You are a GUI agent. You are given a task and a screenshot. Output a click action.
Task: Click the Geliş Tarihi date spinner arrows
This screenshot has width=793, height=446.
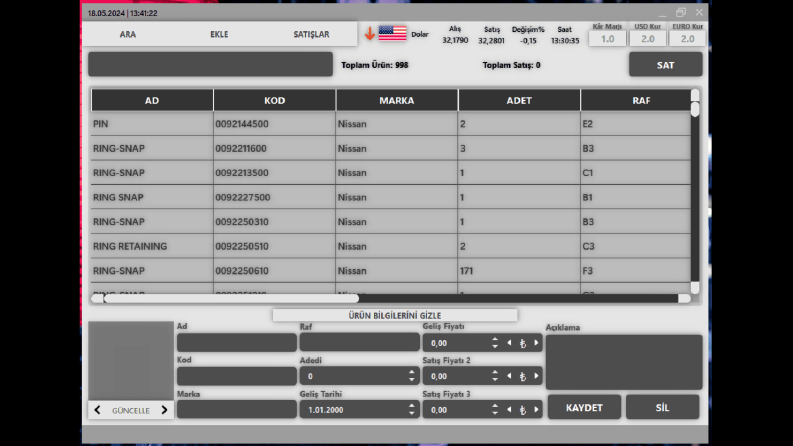pyautogui.click(x=412, y=410)
